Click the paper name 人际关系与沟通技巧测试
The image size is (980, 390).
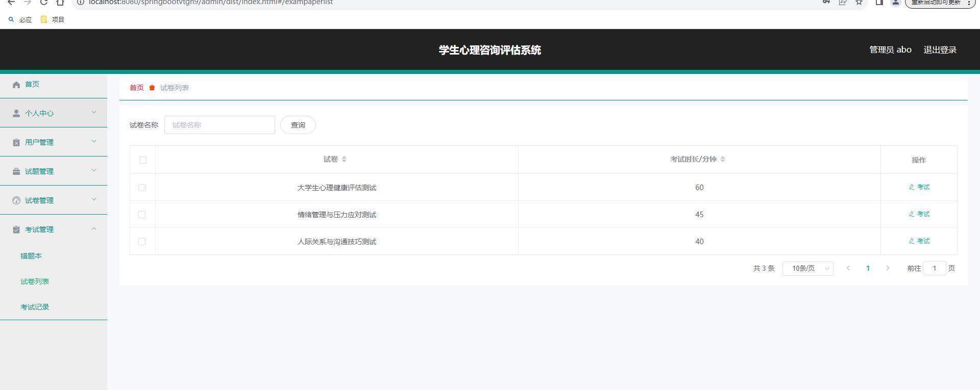pos(337,242)
